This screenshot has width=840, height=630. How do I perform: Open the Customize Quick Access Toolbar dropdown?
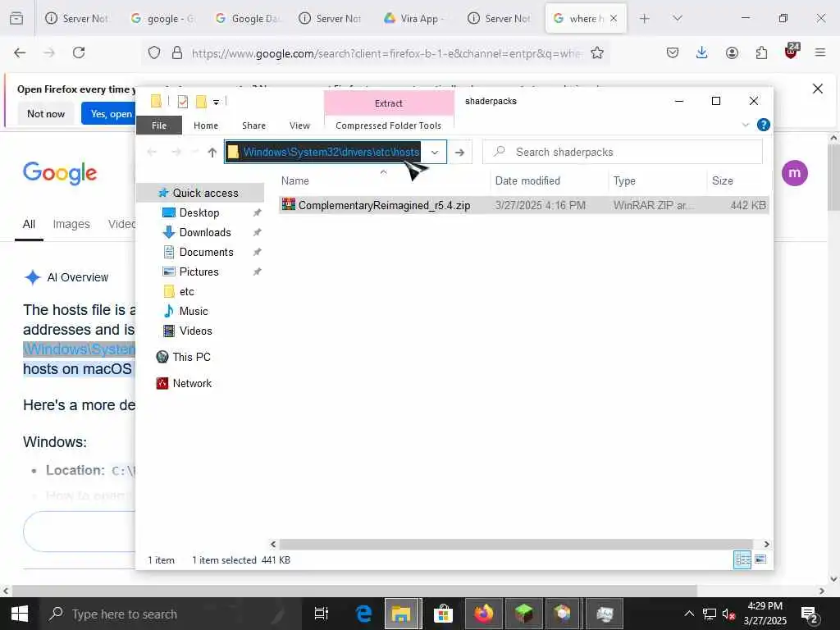[216, 102]
